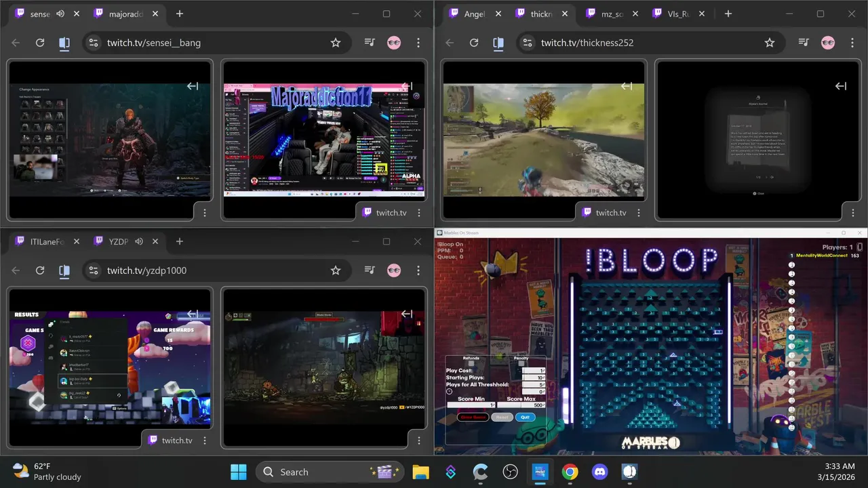
Task: Collapse arrow on the sensei__bang stream pane
Action: 193,86
